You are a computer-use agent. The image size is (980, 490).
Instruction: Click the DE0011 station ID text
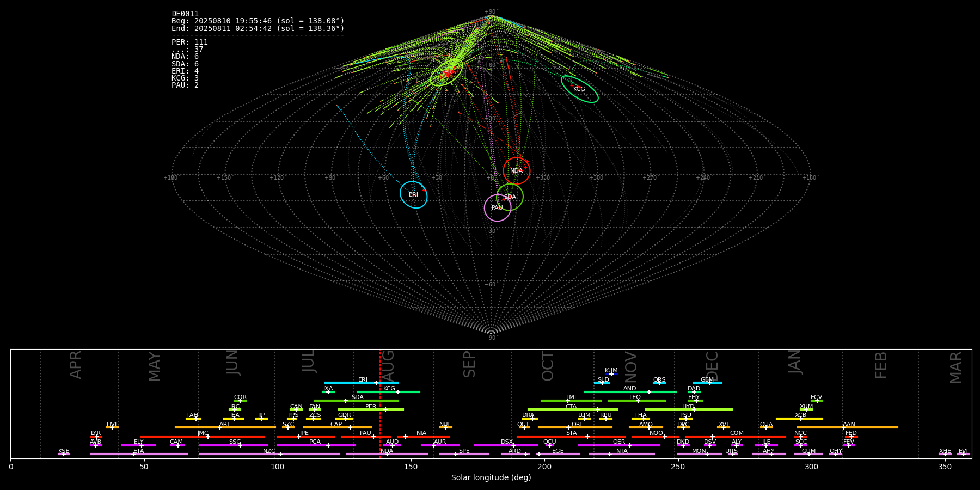(x=185, y=14)
